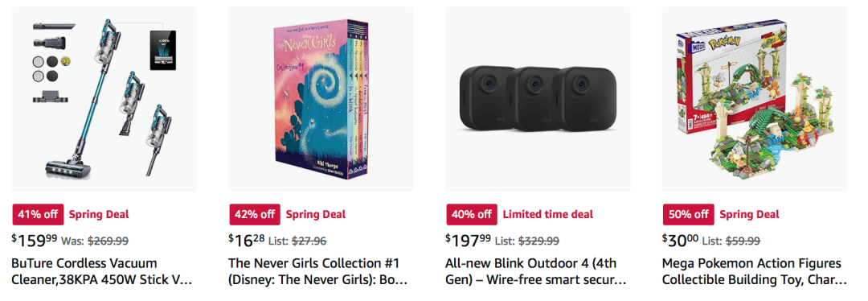Select the Spring Deal label under the vacuum
This screenshot has height=301, width=868.
click(99, 215)
